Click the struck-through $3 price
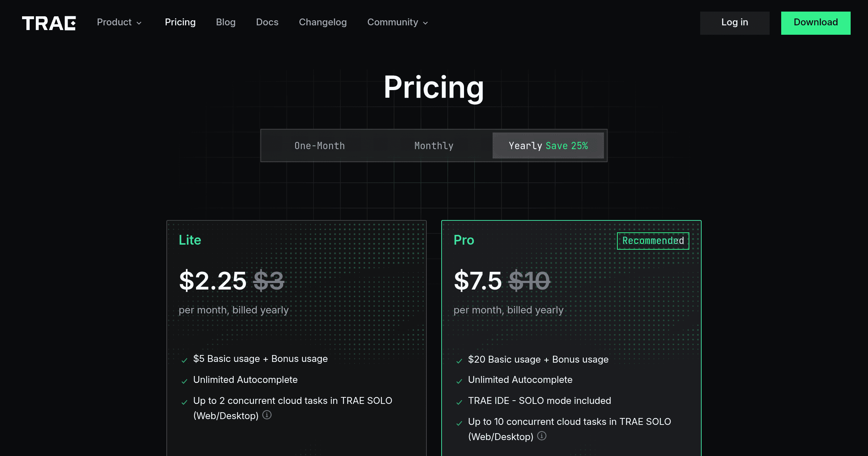The image size is (868, 456). click(x=269, y=281)
